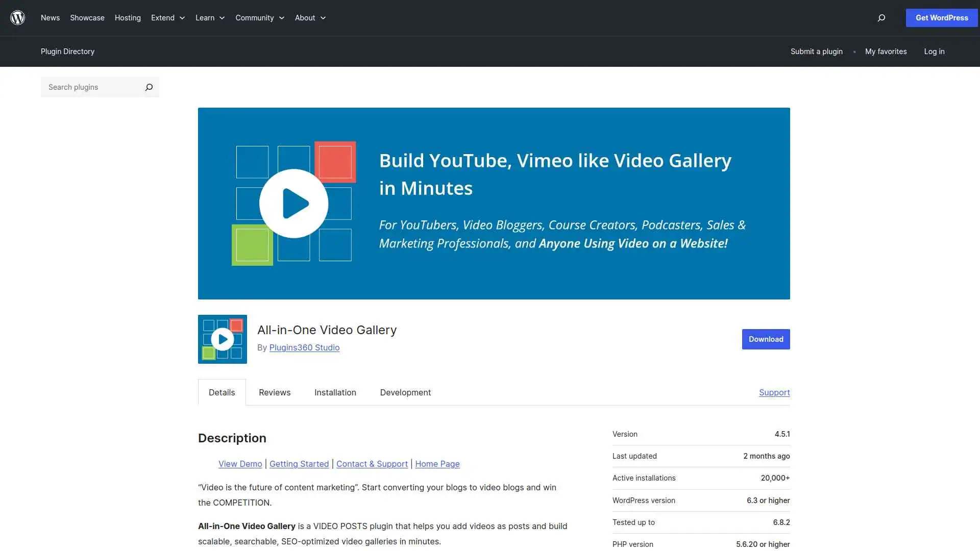Viewport: 980px width, 551px height.
Task: Switch to the Reviews tab
Action: 274,392
